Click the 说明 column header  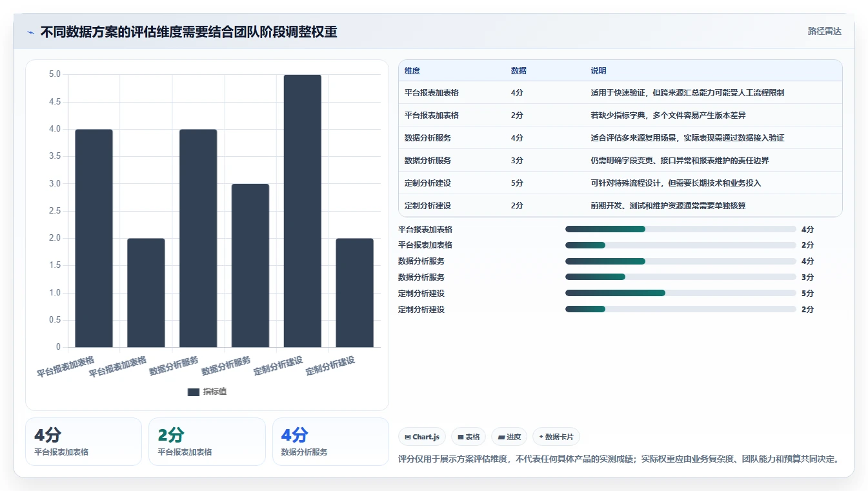[598, 71]
